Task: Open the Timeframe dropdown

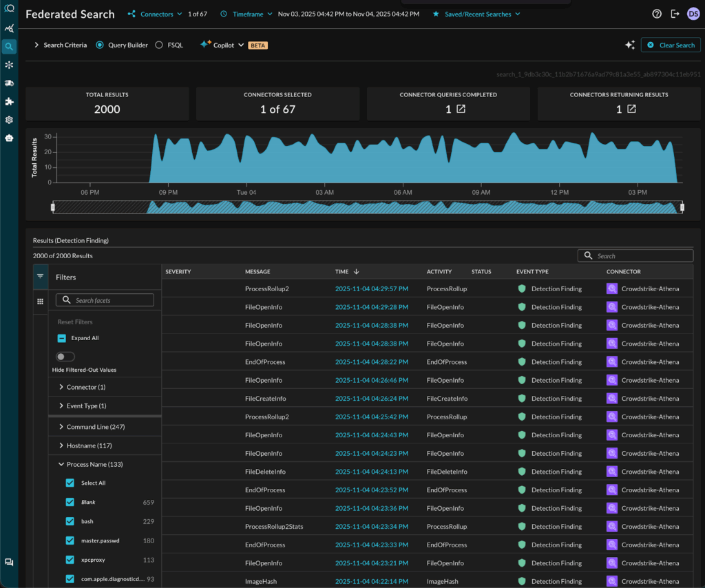Action: point(246,14)
